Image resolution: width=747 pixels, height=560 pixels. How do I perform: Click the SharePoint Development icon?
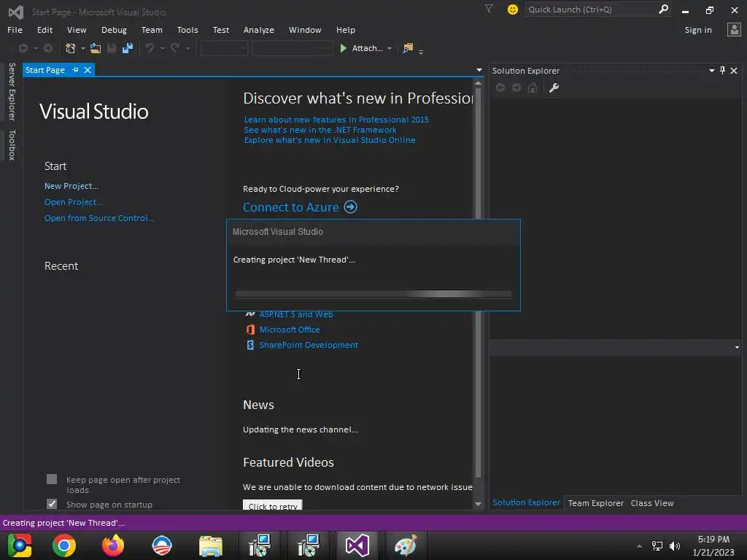(250, 345)
